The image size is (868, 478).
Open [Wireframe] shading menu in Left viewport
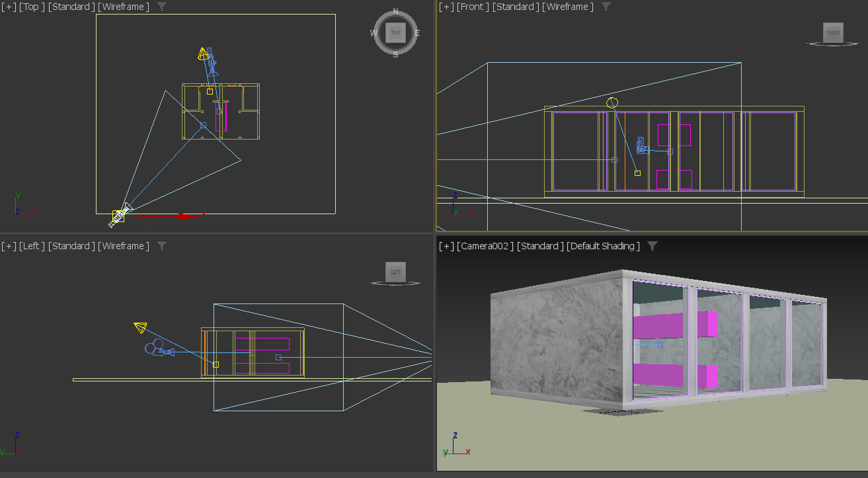(x=124, y=246)
